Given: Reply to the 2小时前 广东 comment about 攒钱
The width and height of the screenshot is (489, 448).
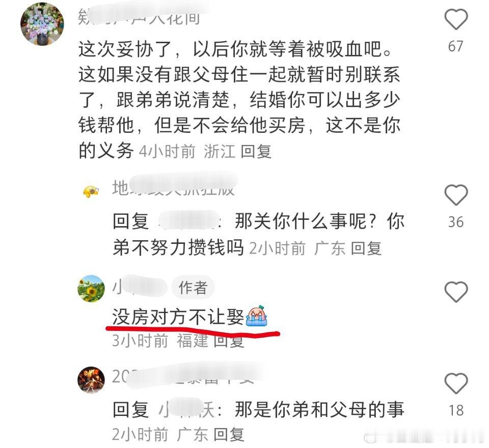Looking at the screenshot, I should (366, 248).
